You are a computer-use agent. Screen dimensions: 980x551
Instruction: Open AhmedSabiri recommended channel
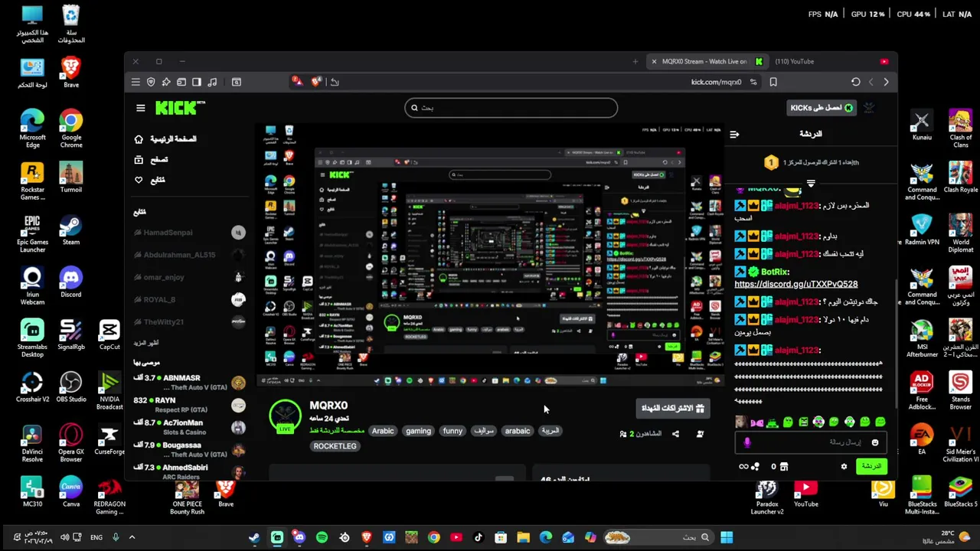point(189,471)
